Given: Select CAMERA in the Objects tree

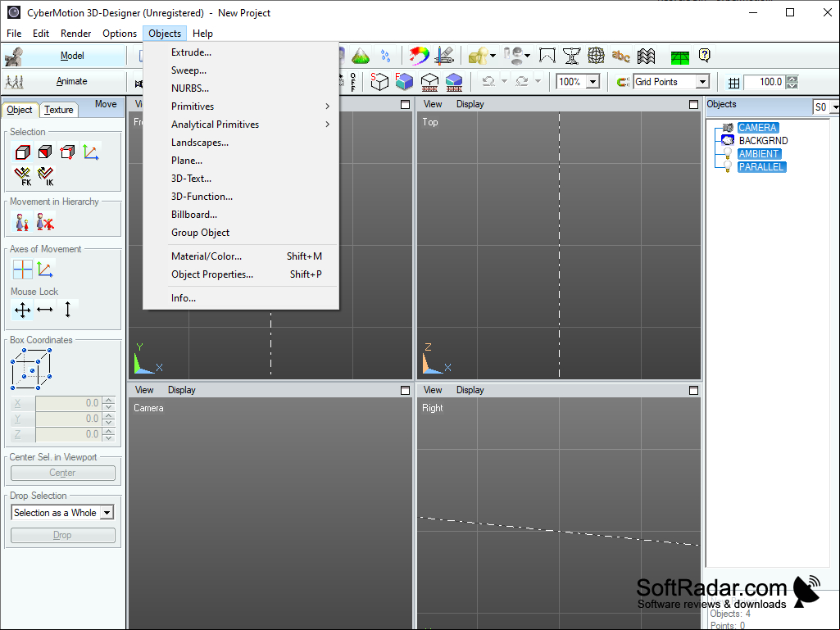Looking at the screenshot, I should pos(757,128).
